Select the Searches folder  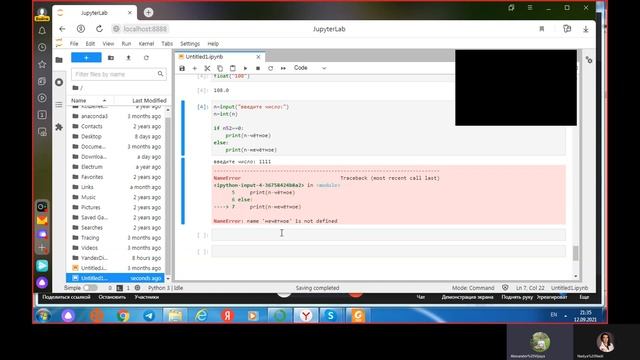pyautogui.click(x=116, y=227)
